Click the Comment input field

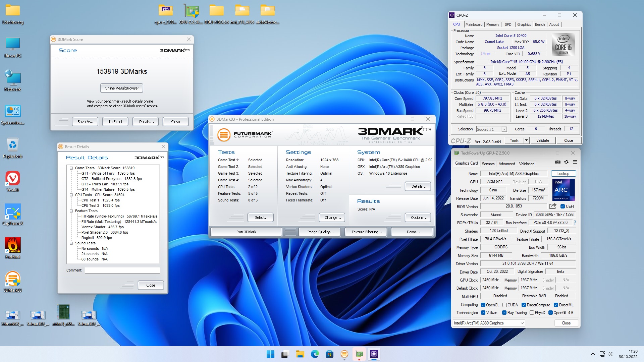tap(122, 270)
